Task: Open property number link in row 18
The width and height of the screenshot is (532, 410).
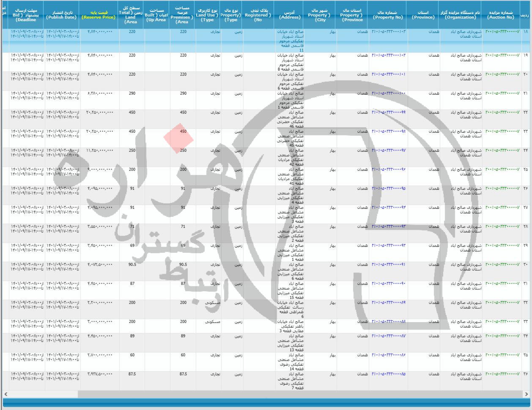Action: 388,32
